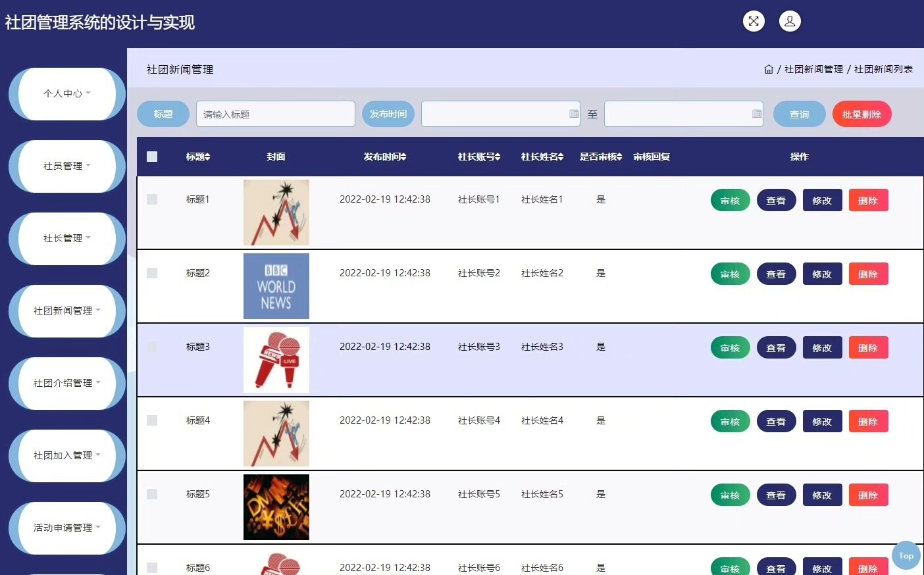
Task: Edit the 标题4 news entry
Action: pyautogui.click(x=823, y=422)
